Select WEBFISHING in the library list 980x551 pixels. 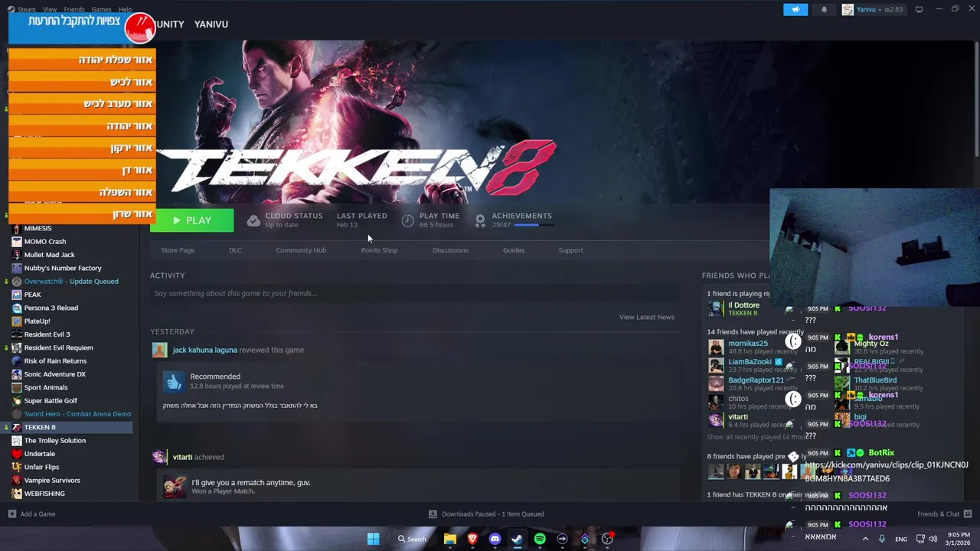coord(44,494)
